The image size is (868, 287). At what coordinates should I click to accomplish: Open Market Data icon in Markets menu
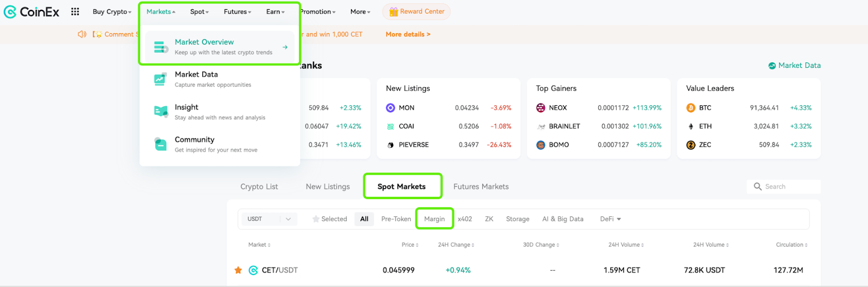pyautogui.click(x=160, y=79)
